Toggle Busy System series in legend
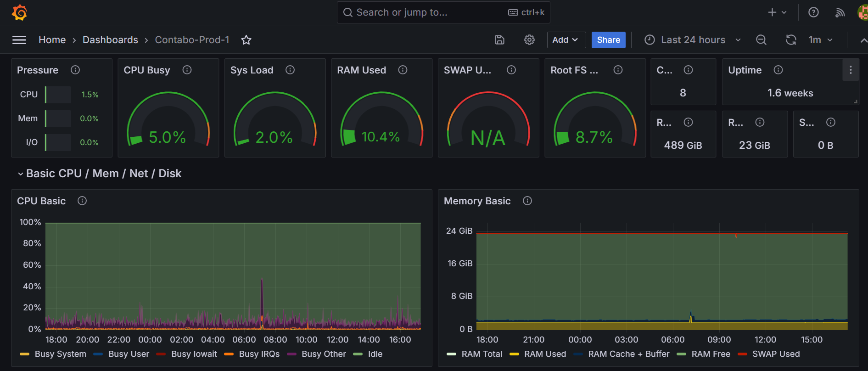Viewport: 868px width, 371px height. pos(60,354)
